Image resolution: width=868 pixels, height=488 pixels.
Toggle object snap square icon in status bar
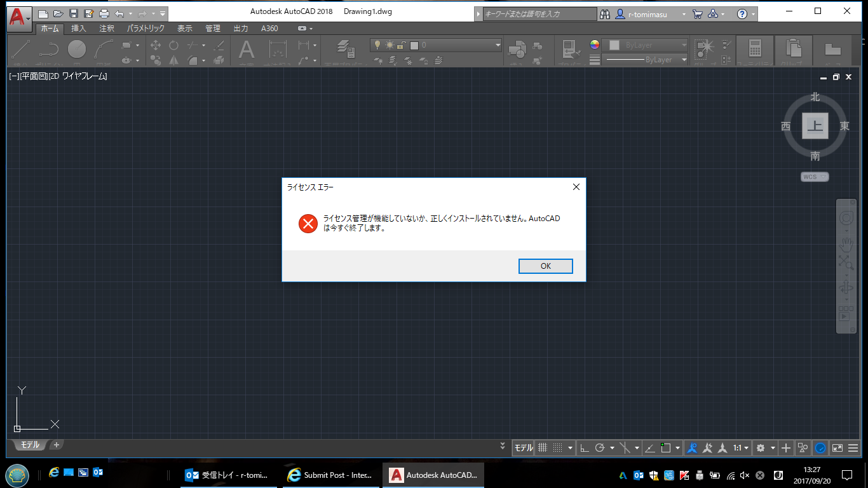tap(666, 448)
